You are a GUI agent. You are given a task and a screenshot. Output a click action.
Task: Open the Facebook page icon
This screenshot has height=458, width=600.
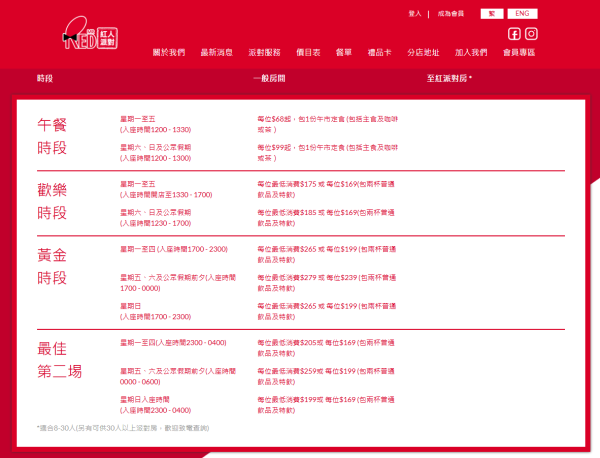pyautogui.click(x=514, y=34)
